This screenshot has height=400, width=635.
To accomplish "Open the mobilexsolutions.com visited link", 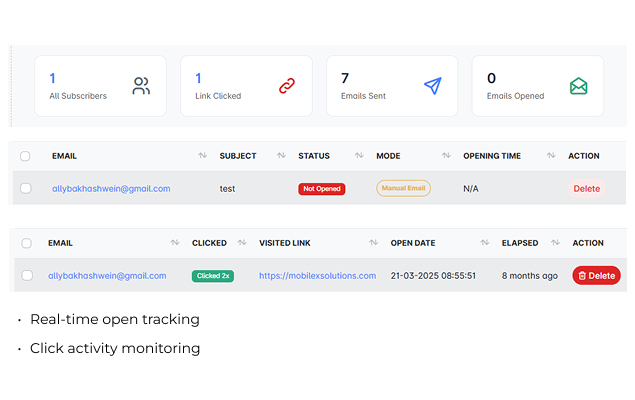I will 317,276.
